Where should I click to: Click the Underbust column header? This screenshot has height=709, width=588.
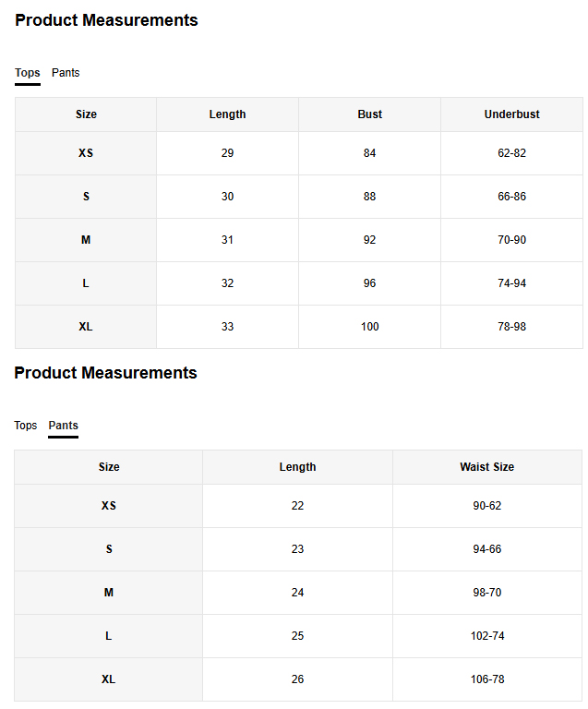coord(511,114)
